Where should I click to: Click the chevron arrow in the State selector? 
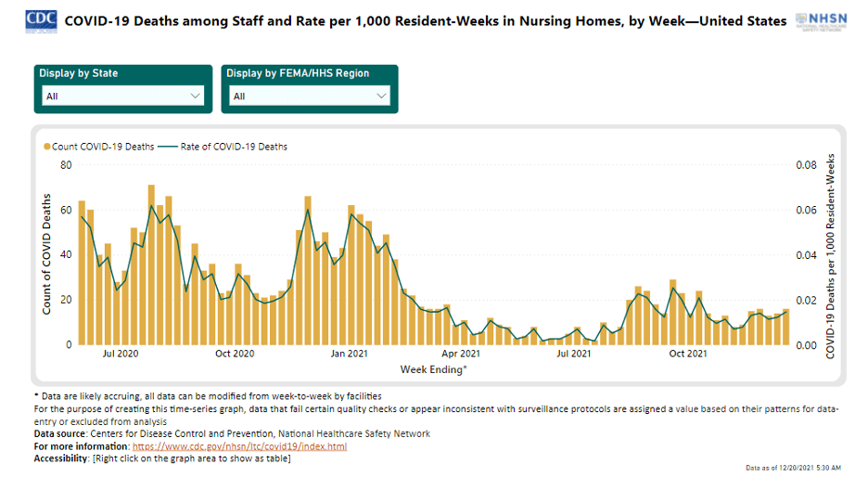195,96
